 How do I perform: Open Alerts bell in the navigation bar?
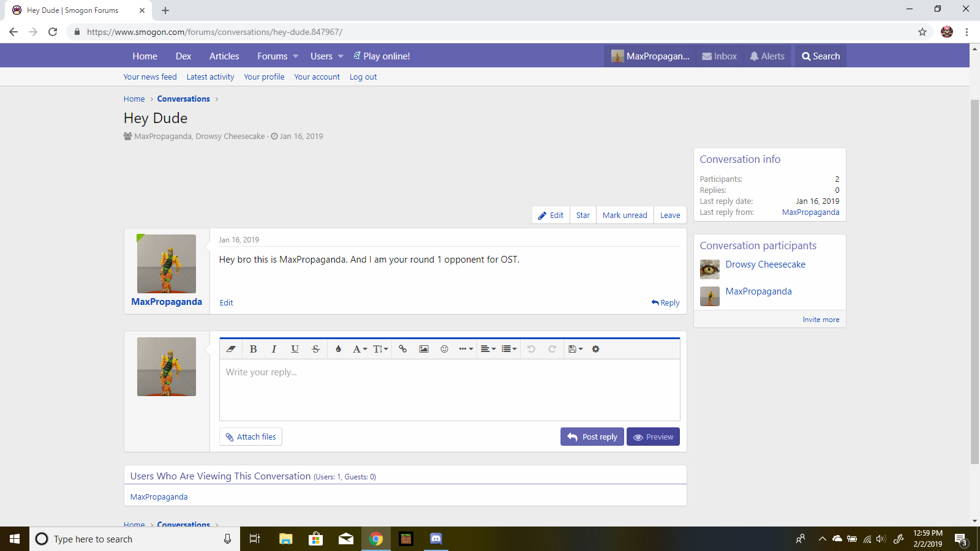click(767, 56)
